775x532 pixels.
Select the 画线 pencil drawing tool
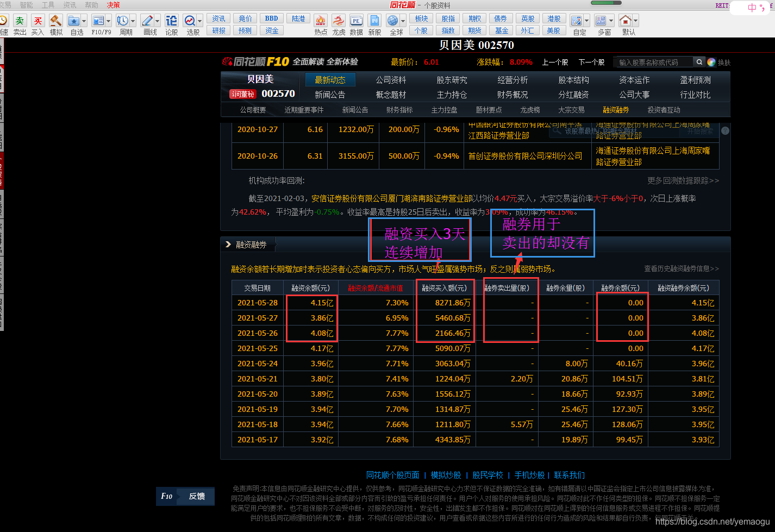point(147,21)
